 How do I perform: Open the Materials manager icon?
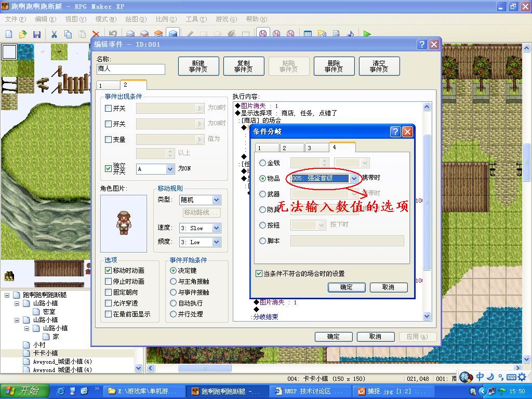(322, 34)
